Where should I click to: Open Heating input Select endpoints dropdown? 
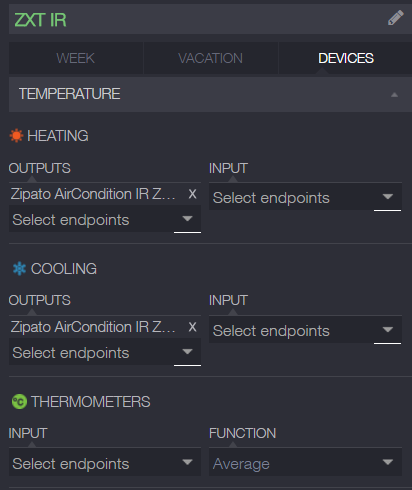click(305, 197)
